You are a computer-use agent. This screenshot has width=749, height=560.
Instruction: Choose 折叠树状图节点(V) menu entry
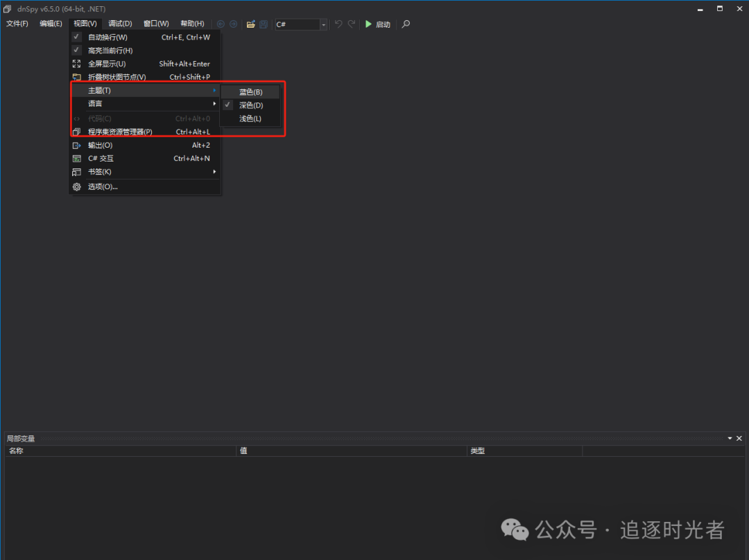point(145,77)
